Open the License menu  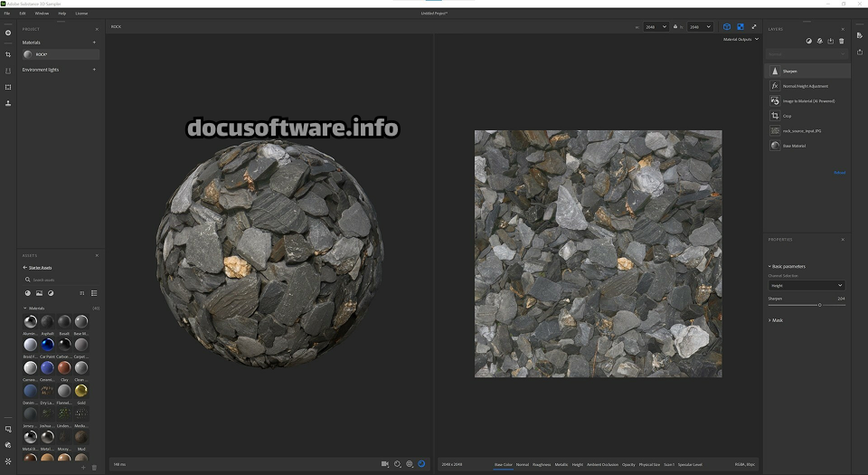81,14
